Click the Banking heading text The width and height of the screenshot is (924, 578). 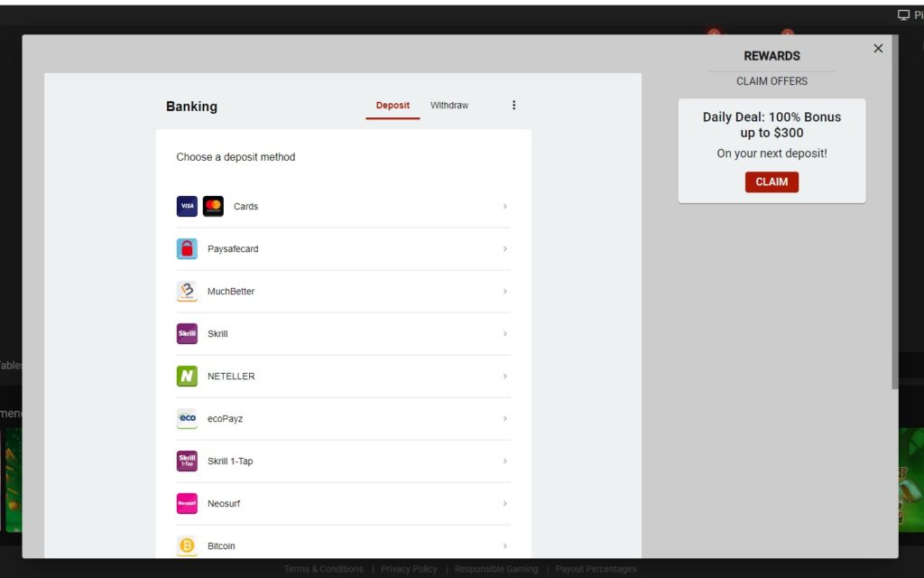click(191, 107)
